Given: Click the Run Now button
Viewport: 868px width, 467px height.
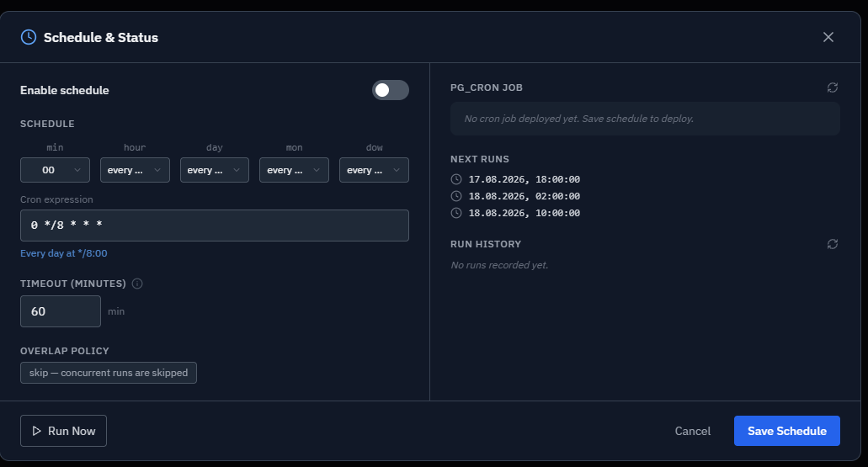Looking at the screenshot, I should pyautogui.click(x=64, y=431).
